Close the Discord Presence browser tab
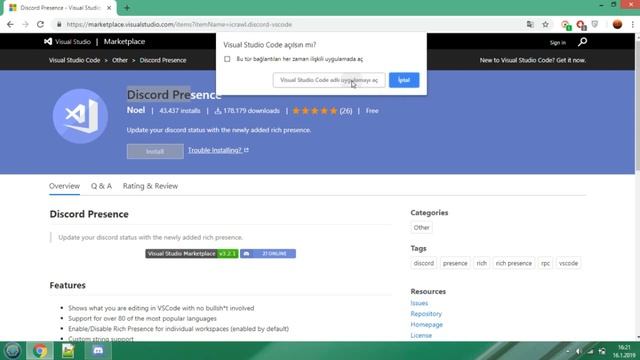 pyautogui.click(x=109, y=8)
